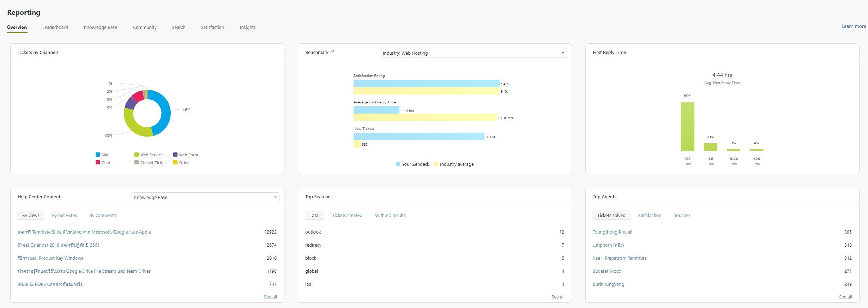Open agent Toungthong Phulek's profile
This screenshot has width=868, height=308.
coord(612,232)
